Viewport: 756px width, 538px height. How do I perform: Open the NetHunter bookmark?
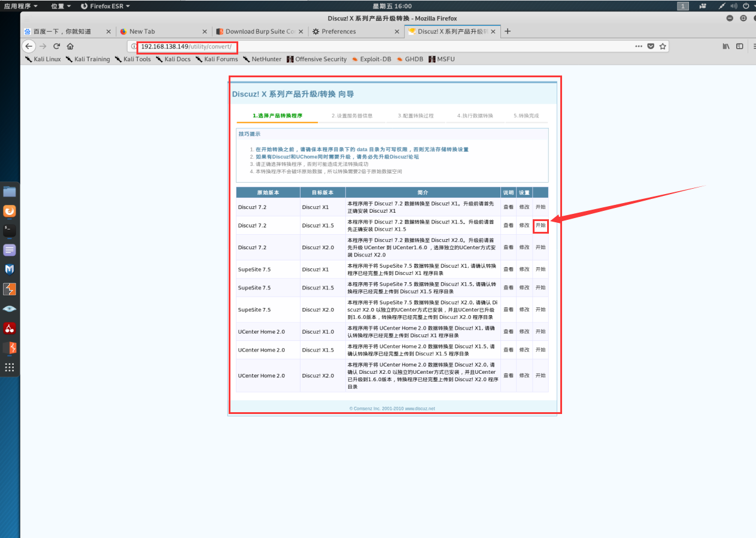[x=262, y=59]
